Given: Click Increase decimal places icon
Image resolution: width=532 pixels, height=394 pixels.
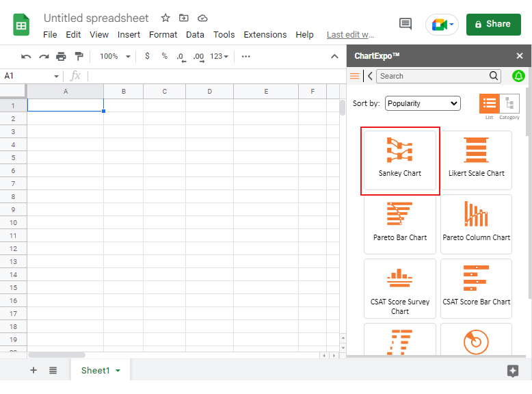Looking at the screenshot, I should (198, 57).
